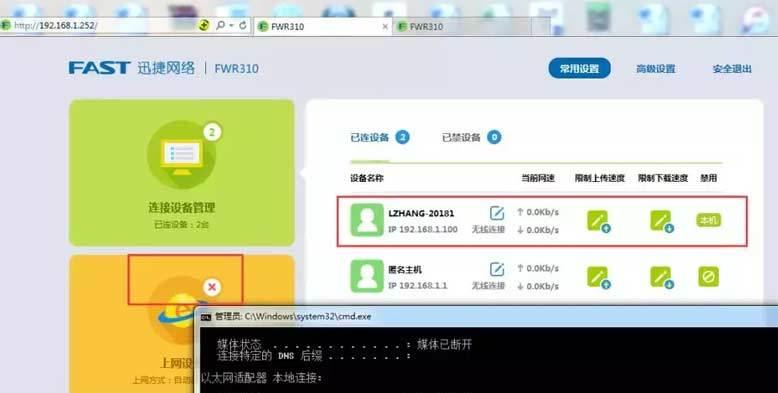The width and height of the screenshot is (778, 393).
Task: Select the first FWR310 browser tab
Action: (323, 27)
